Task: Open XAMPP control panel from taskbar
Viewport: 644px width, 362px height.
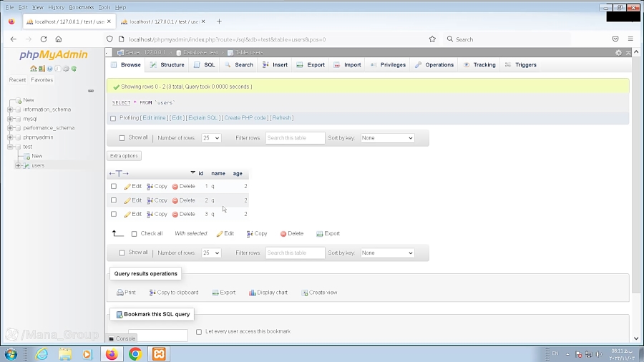Action: click(159, 354)
